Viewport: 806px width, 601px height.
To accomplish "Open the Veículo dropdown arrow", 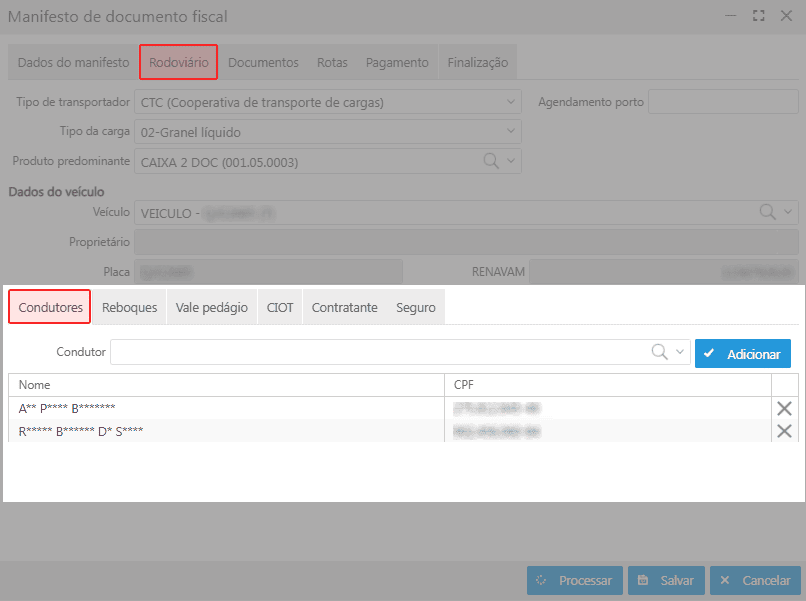I will (788, 212).
